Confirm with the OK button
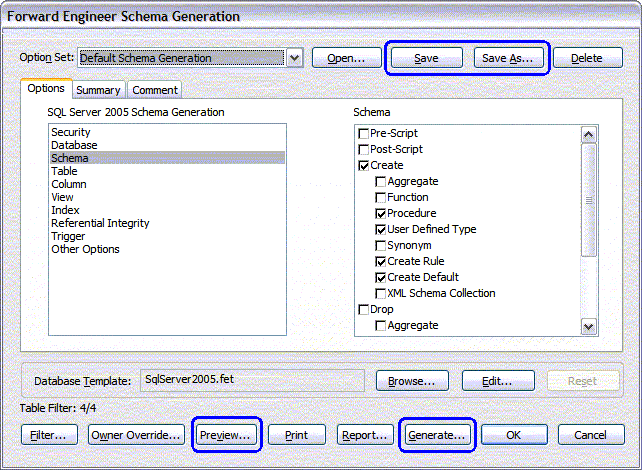Image resolution: width=642 pixels, height=470 pixels. pyautogui.click(x=514, y=435)
